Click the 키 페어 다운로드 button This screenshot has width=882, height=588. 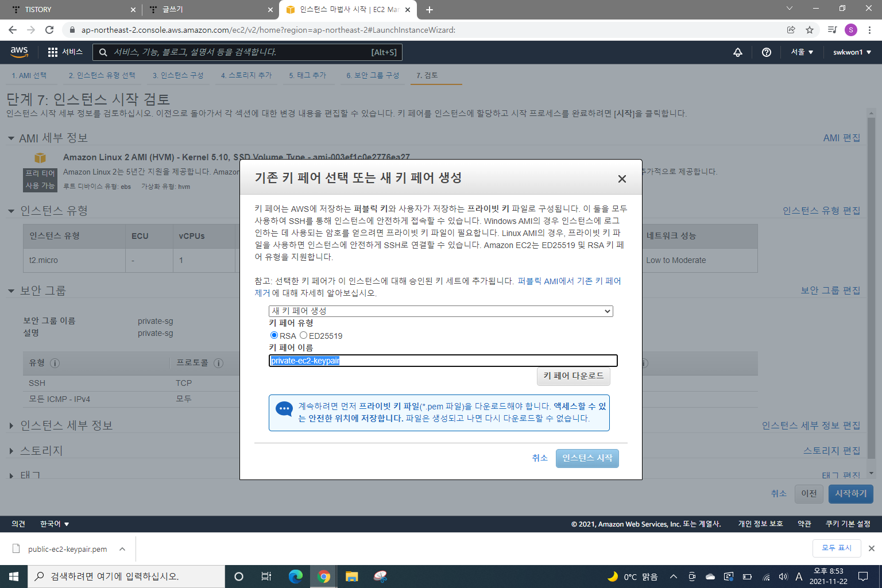click(x=573, y=376)
